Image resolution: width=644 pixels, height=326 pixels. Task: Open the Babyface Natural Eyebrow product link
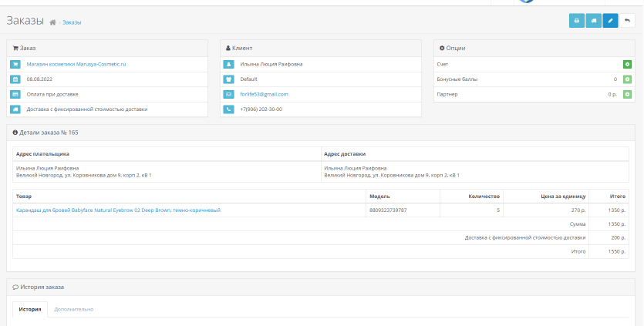click(x=118, y=210)
